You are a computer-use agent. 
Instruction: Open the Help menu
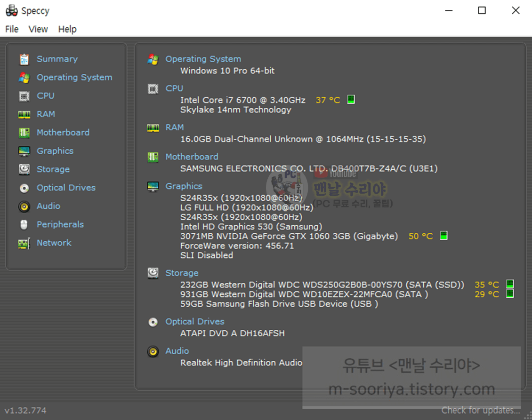[x=67, y=29]
